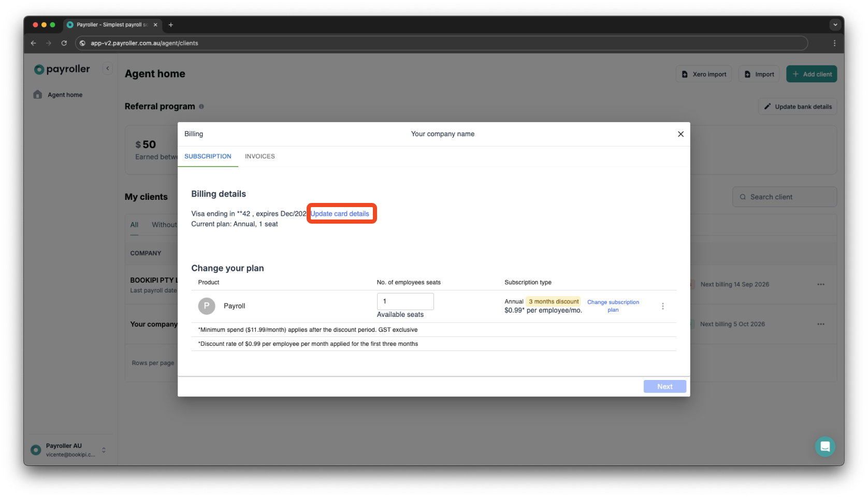The height and width of the screenshot is (497, 868).
Task: Collapse the sidebar with the chevron arrow
Action: [107, 68]
